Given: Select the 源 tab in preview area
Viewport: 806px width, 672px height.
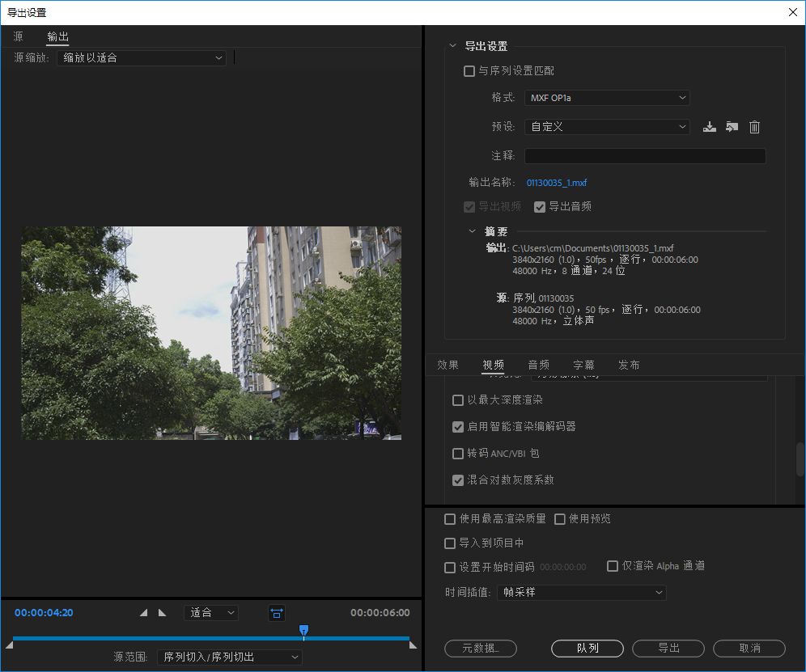Looking at the screenshot, I should coord(17,36).
